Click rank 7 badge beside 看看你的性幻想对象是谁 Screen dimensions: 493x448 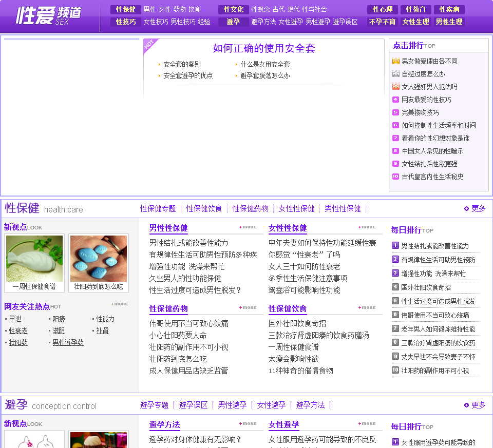point(395,138)
